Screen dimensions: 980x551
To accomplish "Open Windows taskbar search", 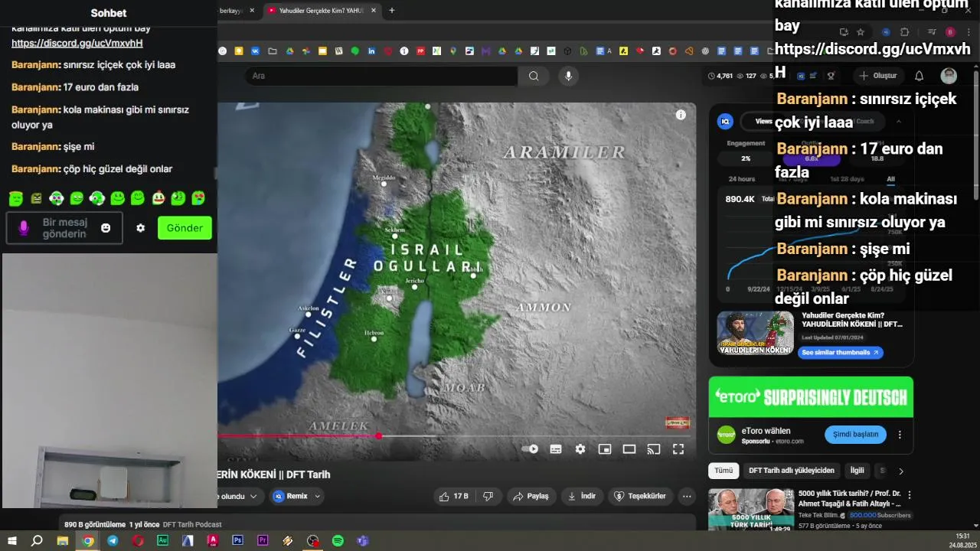I will tap(37, 541).
